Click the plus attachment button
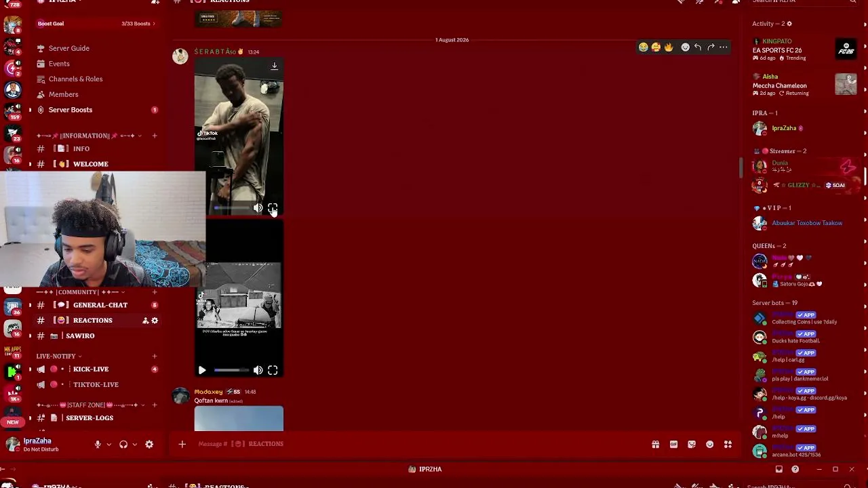 coord(182,444)
